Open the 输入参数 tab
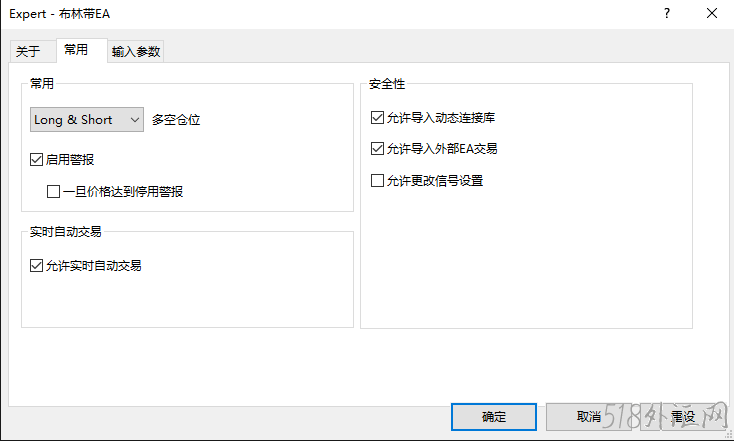 136,51
